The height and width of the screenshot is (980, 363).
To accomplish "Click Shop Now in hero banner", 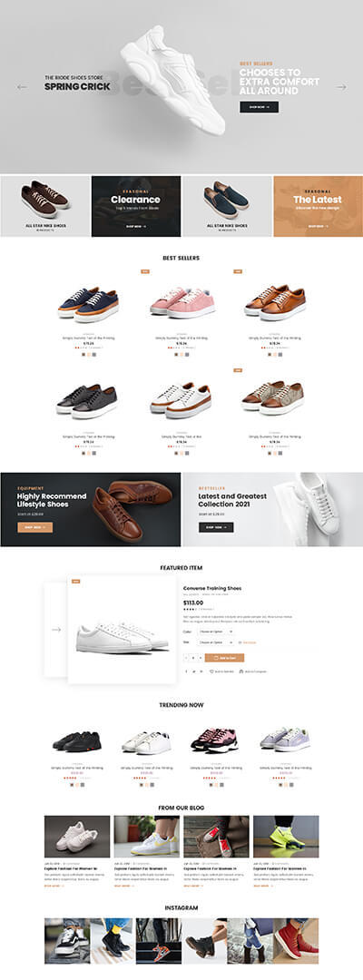I will [259, 107].
